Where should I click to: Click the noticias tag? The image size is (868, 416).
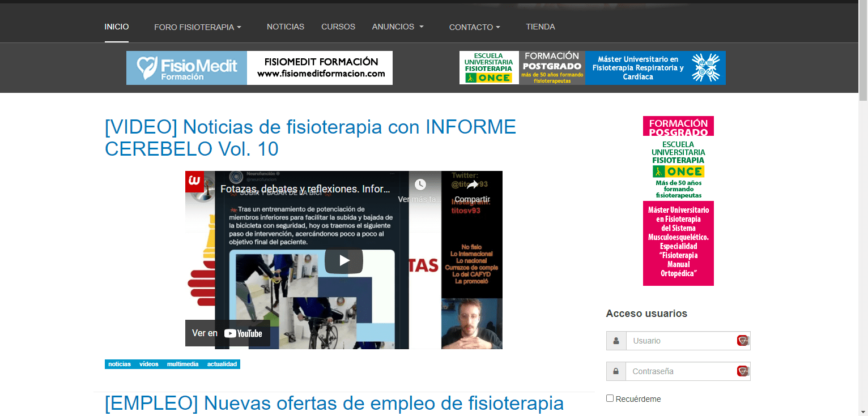pyautogui.click(x=120, y=364)
